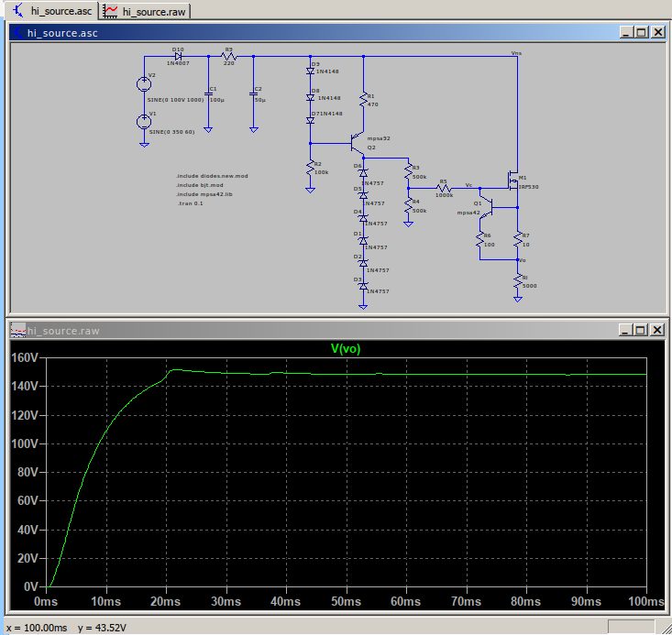Switch to the hi_source.asc tab
Screen dimensions: 672x635
pyautogui.click(x=52, y=11)
